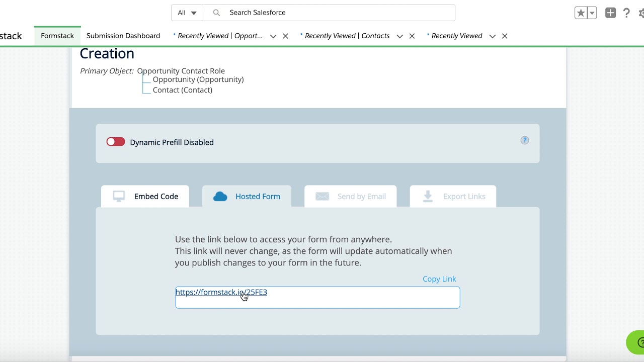Click inside the hosted form URL box

tap(317, 297)
